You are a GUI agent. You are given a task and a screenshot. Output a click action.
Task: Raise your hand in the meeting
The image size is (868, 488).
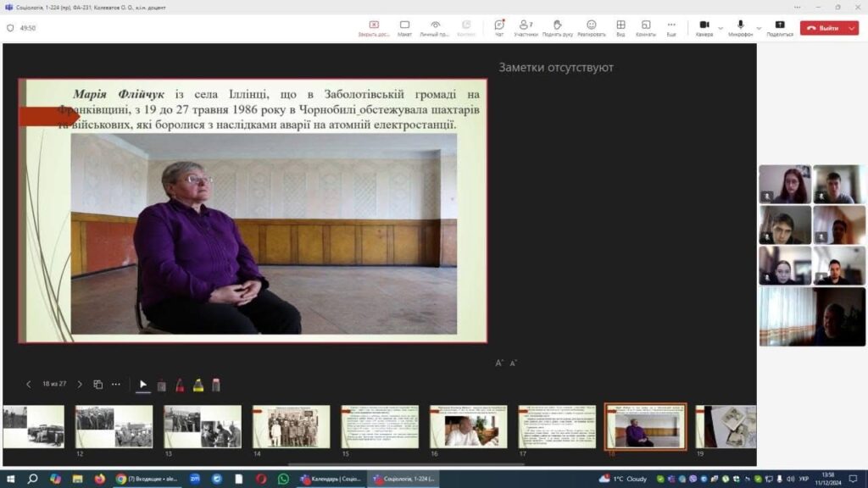tap(557, 27)
